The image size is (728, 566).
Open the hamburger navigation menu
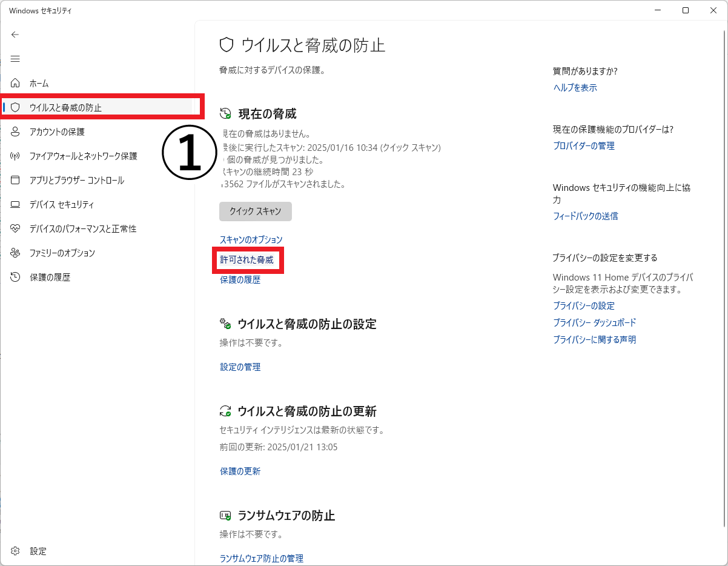[15, 59]
